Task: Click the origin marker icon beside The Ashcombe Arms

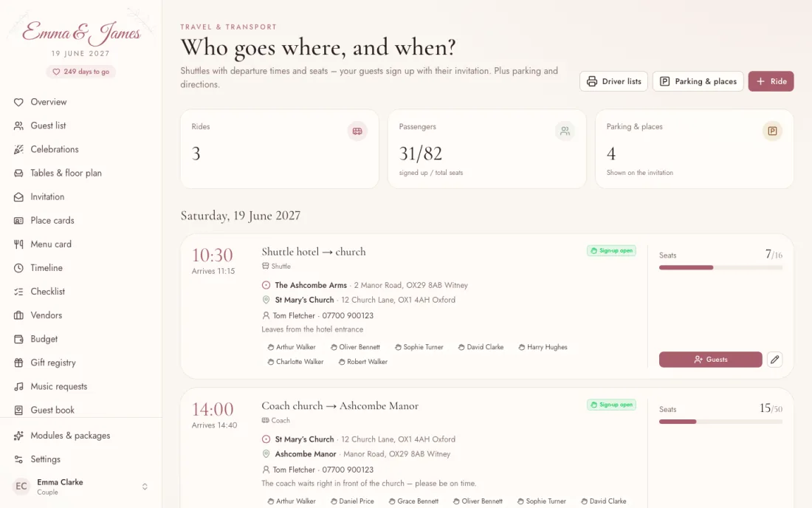Action: coord(266,285)
